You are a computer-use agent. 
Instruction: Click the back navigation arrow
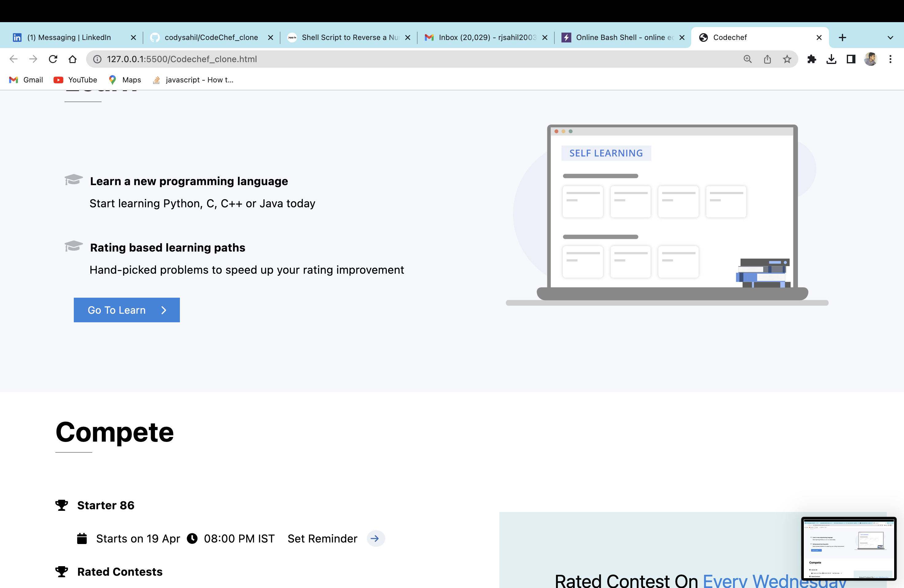point(14,59)
